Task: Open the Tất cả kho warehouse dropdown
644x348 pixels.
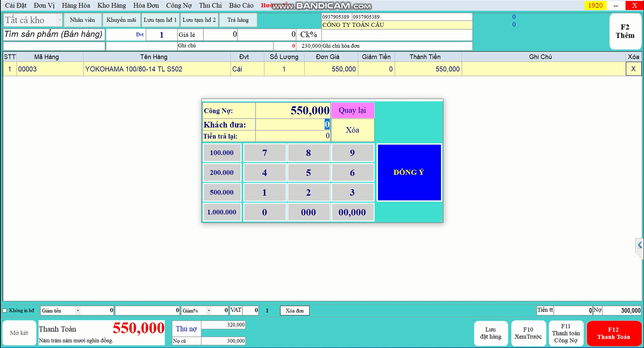Action: (60, 20)
